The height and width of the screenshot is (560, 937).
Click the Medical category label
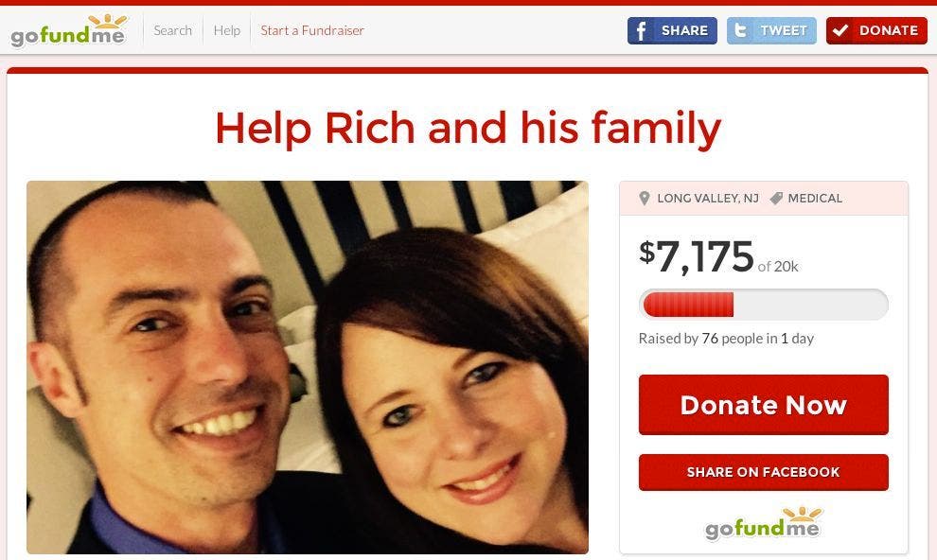(x=815, y=199)
